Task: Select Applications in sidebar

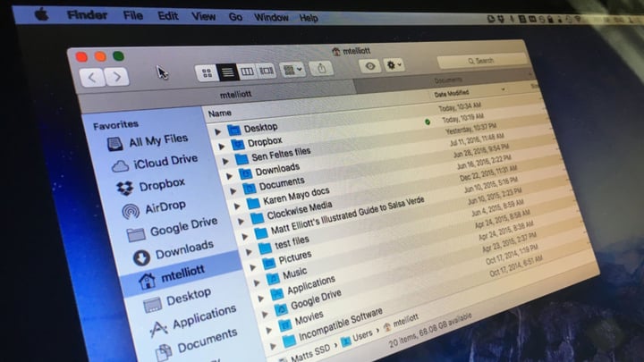Action: 193,322
